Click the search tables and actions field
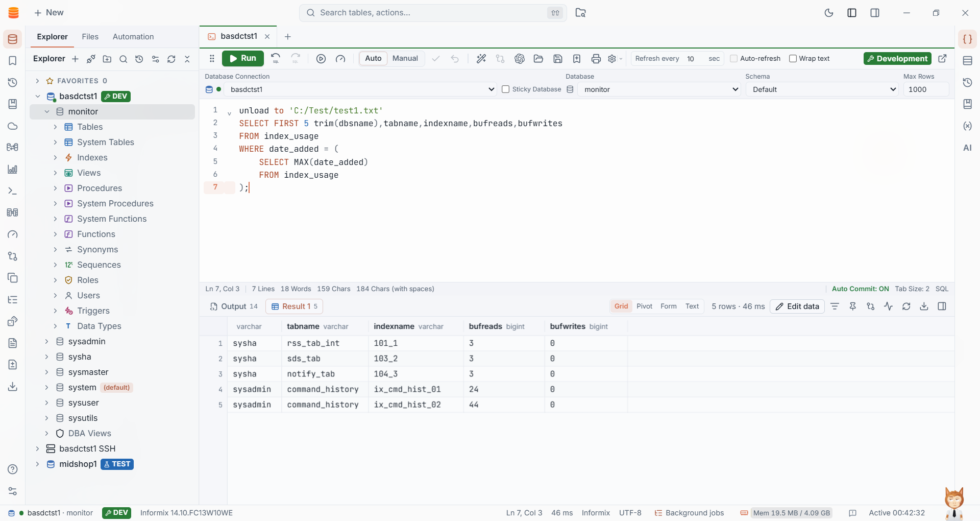 coord(433,13)
